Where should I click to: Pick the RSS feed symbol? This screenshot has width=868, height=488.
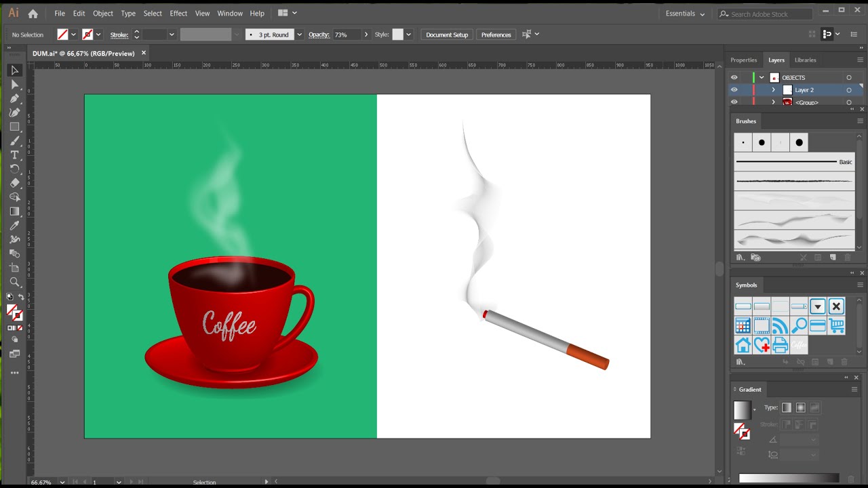tap(780, 326)
